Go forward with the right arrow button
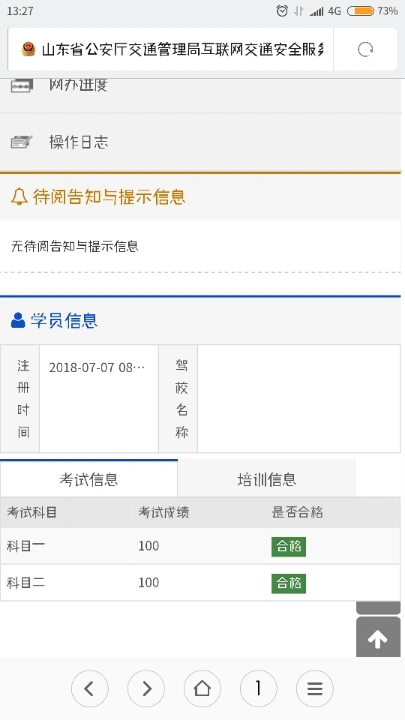This screenshot has width=405, height=720. point(146,688)
